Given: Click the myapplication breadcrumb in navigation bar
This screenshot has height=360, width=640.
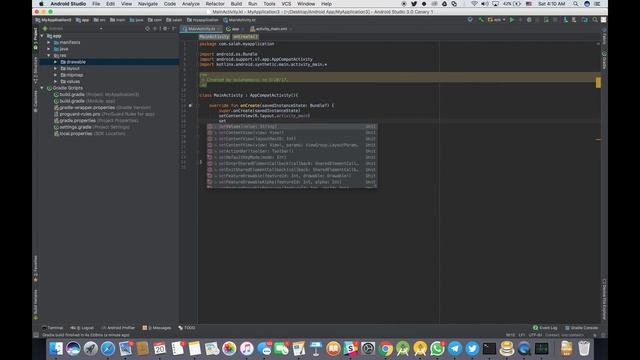Looking at the screenshot, I should (x=202, y=20).
